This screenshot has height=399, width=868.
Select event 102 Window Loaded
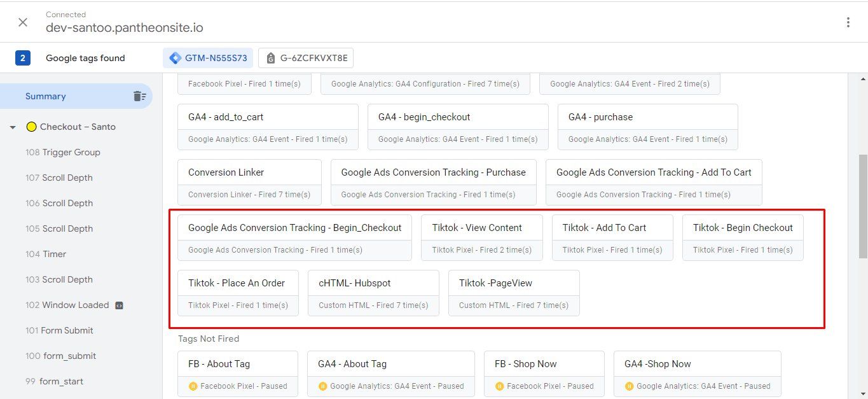tap(67, 305)
